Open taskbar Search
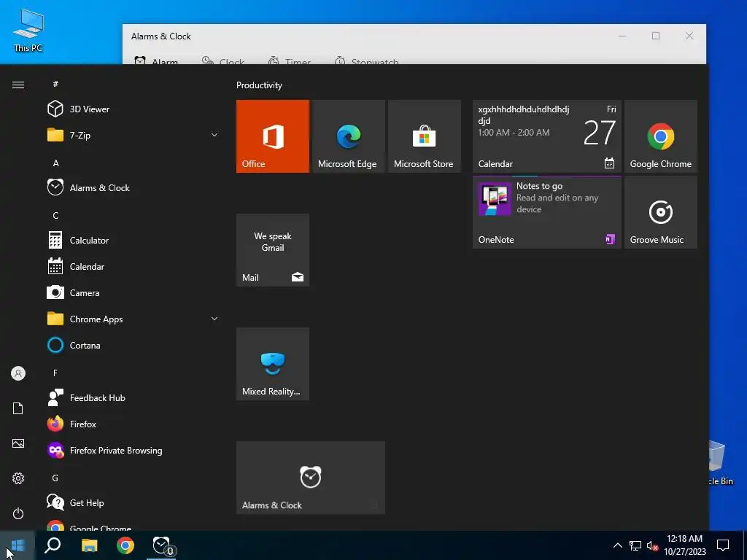This screenshot has height=560, width=747. [x=53, y=545]
